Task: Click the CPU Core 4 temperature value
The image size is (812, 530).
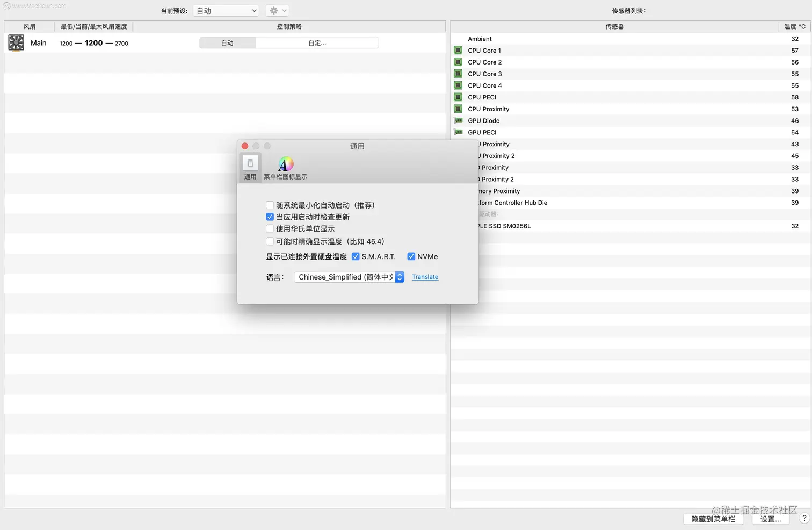Action: (795, 85)
